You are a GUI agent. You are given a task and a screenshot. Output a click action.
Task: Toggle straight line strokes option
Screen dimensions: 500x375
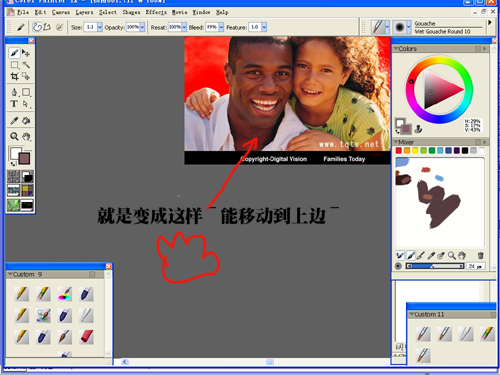click(47, 27)
